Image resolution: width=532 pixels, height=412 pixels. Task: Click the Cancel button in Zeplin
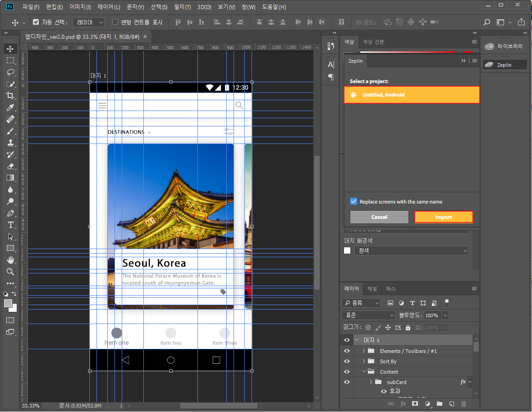tap(379, 217)
